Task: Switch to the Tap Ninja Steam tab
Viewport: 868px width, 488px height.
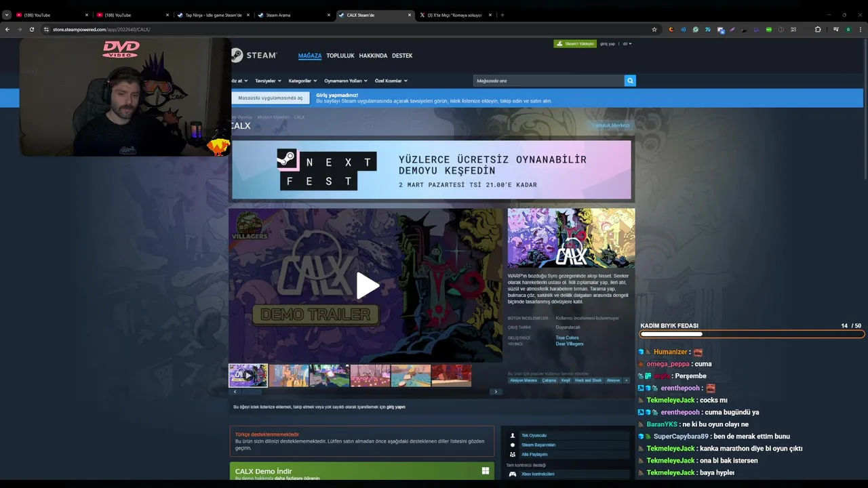Action: click(x=212, y=15)
